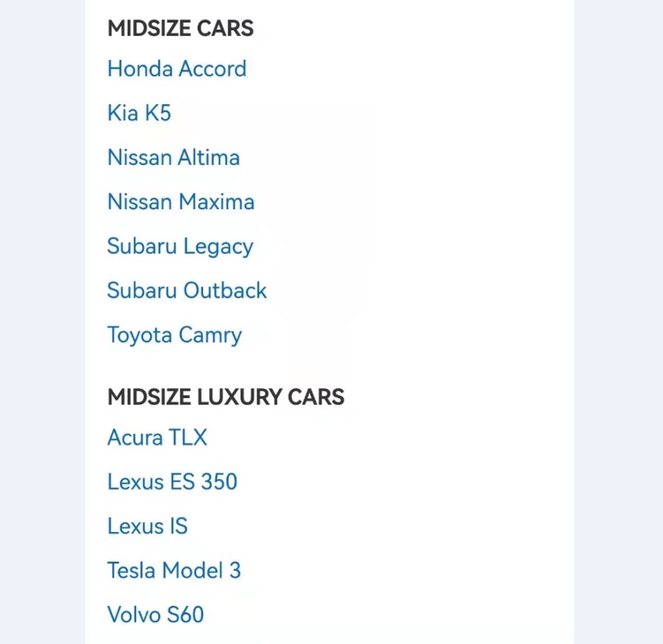The width and height of the screenshot is (663, 644).
Task: Select the Volvo S60 link
Action: click(156, 614)
